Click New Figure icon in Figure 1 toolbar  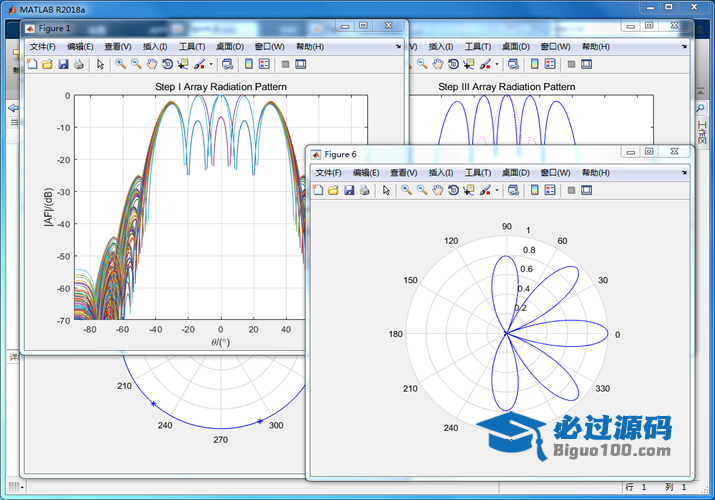(32, 64)
